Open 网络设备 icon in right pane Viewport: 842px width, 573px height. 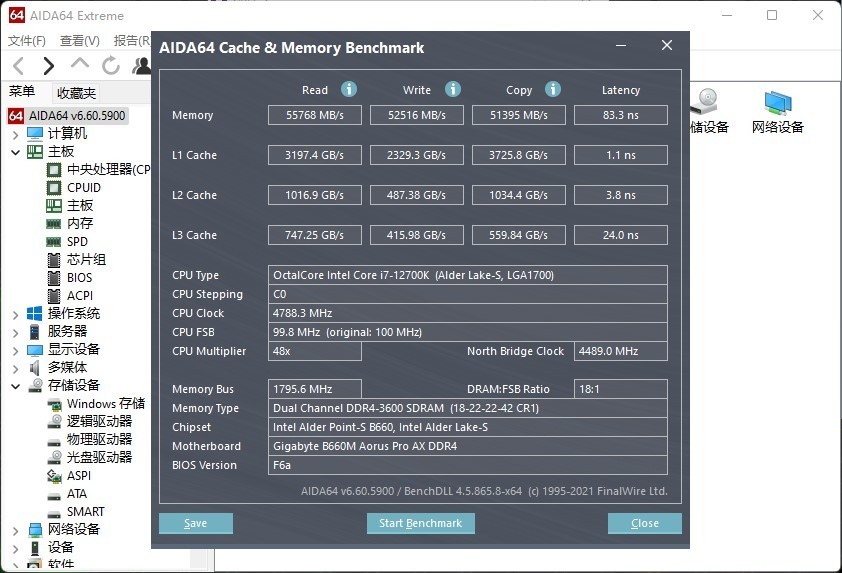coord(778,112)
